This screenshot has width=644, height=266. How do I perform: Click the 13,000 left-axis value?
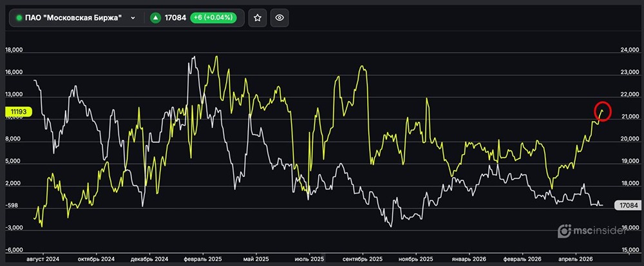click(14, 95)
